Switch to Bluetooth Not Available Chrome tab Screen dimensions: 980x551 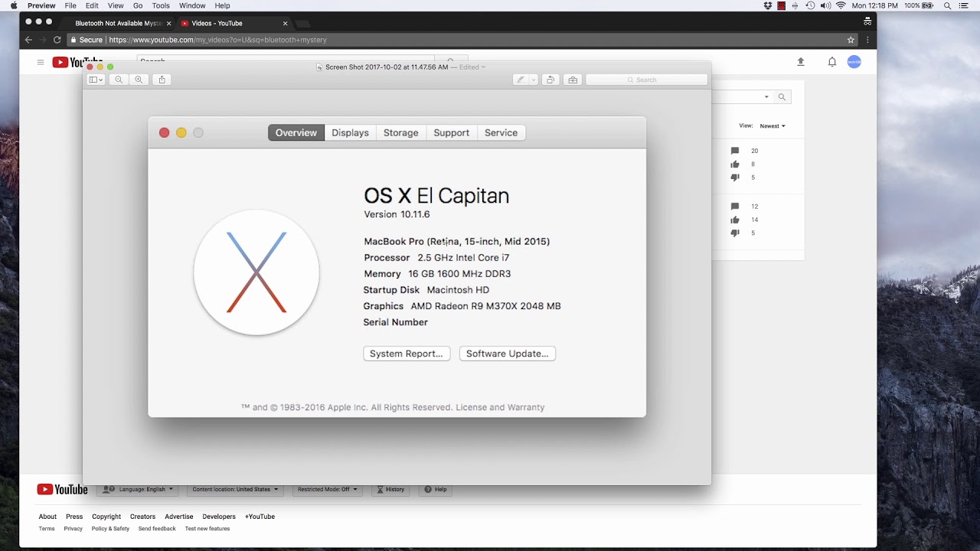tap(119, 23)
